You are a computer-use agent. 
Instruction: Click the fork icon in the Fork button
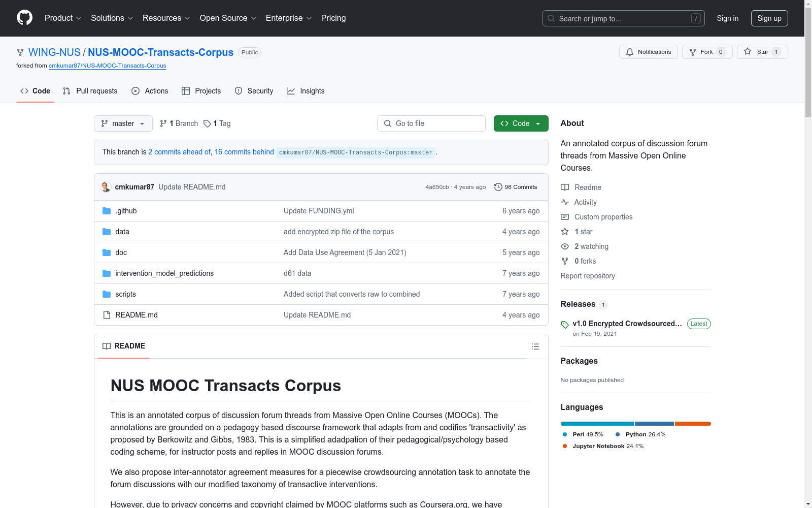point(693,52)
